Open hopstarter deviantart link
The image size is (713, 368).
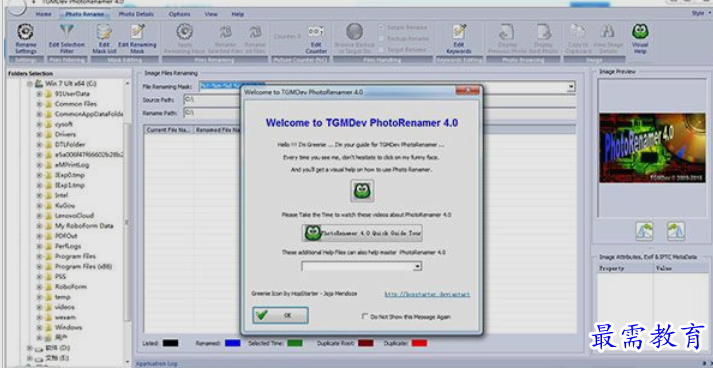[427, 294]
